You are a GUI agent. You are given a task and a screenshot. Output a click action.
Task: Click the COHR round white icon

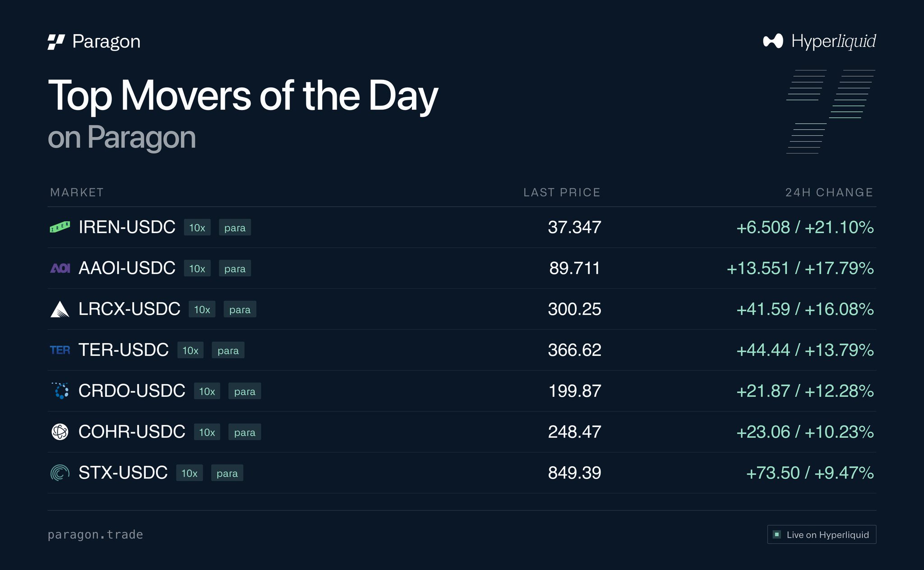pos(60,432)
